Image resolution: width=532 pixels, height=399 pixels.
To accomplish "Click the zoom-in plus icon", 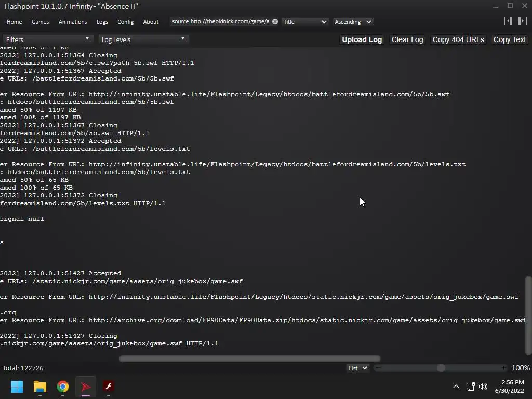I will click(504, 368).
